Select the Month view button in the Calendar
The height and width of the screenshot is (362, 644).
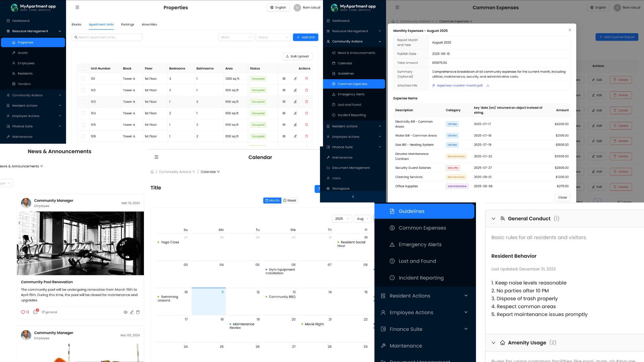(x=272, y=200)
